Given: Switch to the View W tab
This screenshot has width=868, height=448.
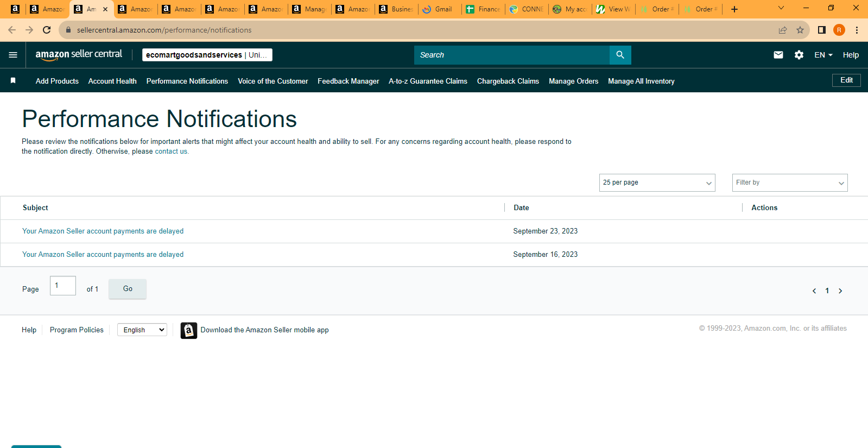Looking at the screenshot, I should coord(614,9).
